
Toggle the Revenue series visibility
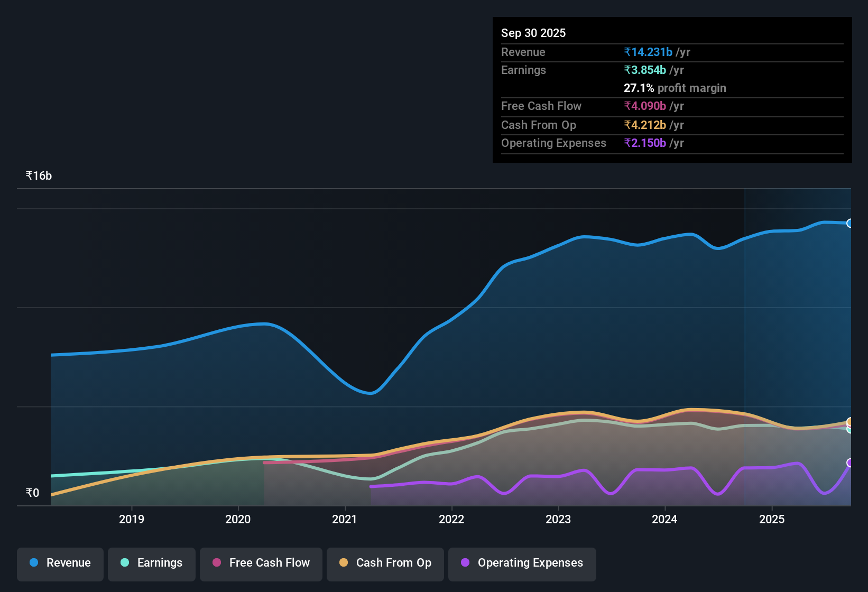point(60,563)
